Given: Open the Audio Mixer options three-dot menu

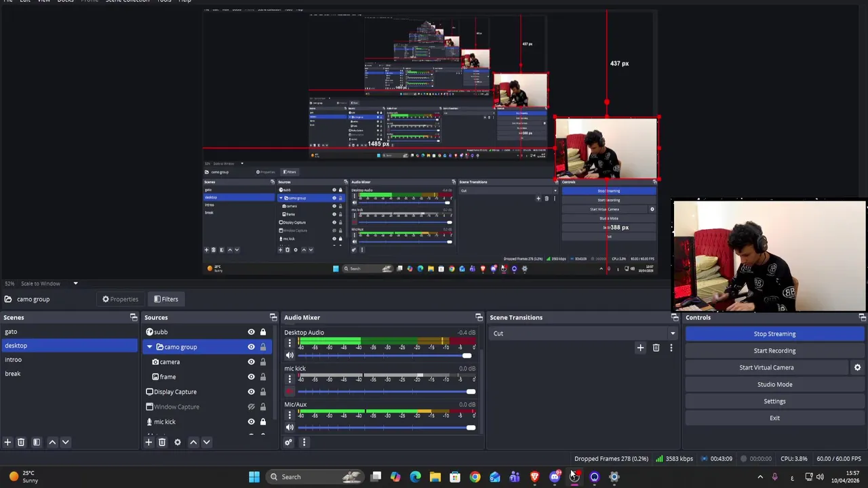Looking at the screenshot, I should pos(304,442).
